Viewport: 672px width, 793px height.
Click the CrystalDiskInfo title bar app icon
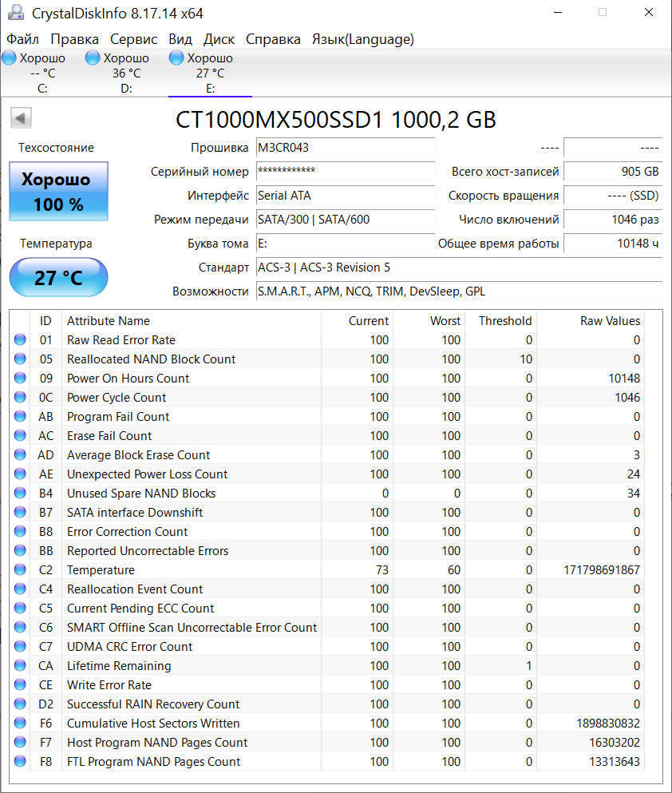(x=16, y=13)
